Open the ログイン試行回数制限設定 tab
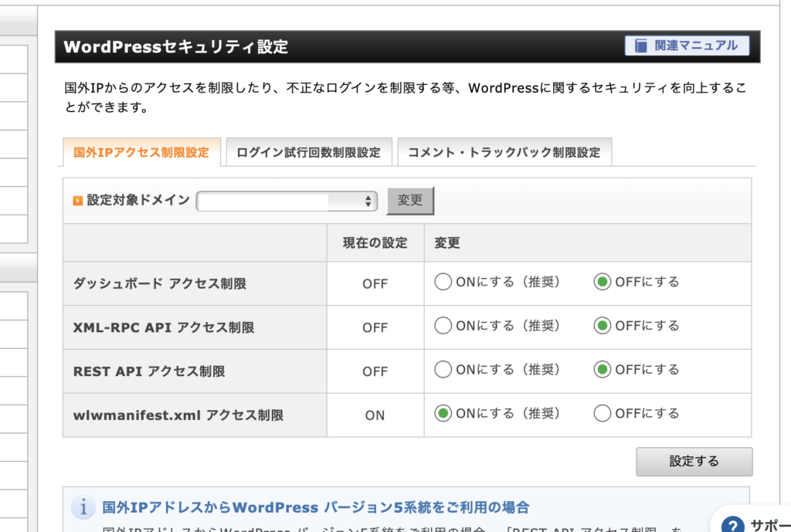 pyautogui.click(x=308, y=152)
